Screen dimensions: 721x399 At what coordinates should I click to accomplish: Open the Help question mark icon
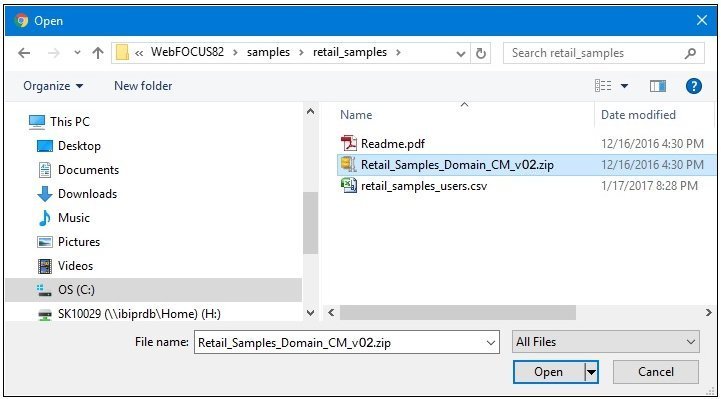tap(693, 86)
